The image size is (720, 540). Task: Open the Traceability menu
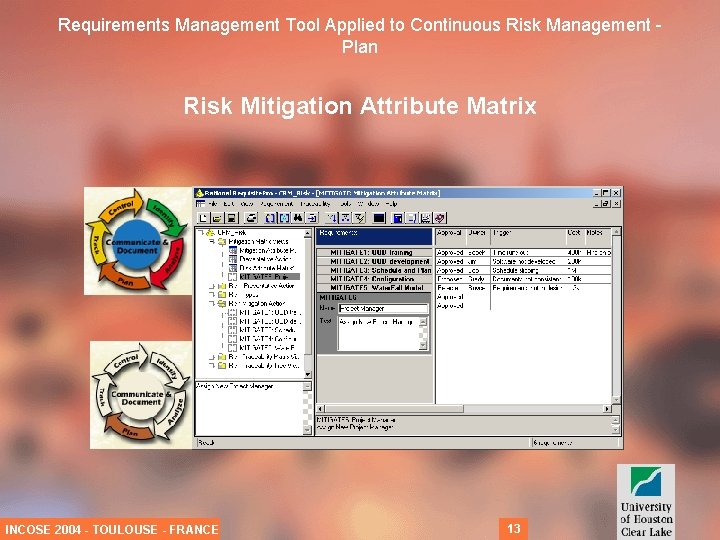click(x=315, y=203)
